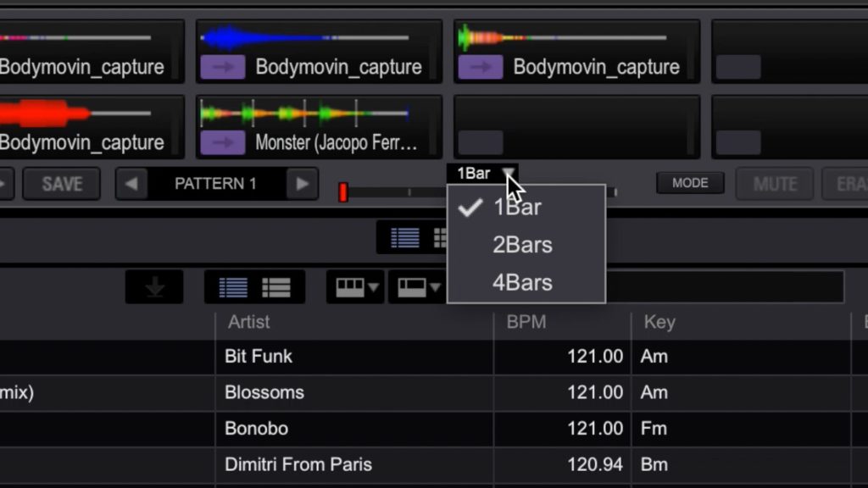Click the red playback position slider
This screenshot has height=488, width=868.
click(x=342, y=192)
